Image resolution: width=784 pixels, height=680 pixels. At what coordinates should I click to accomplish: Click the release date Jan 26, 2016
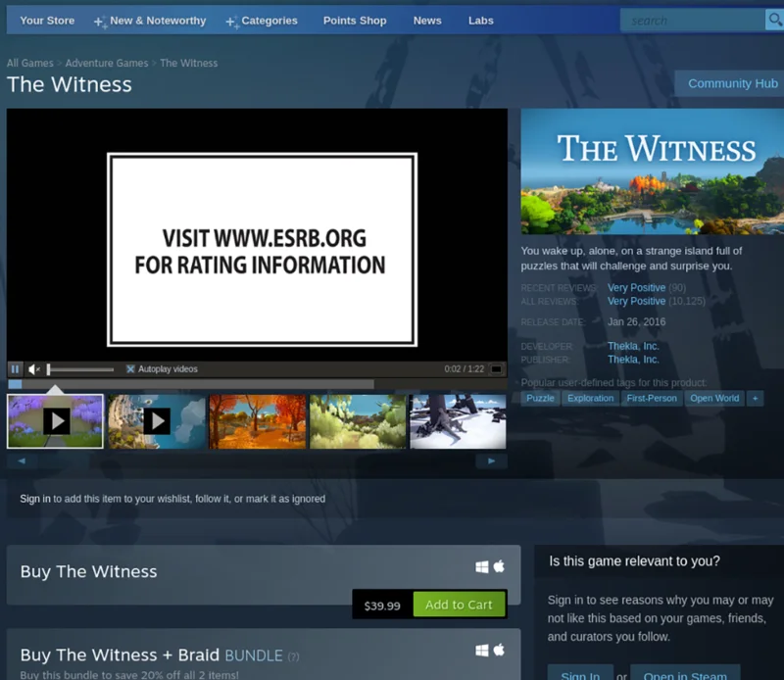(x=636, y=321)
